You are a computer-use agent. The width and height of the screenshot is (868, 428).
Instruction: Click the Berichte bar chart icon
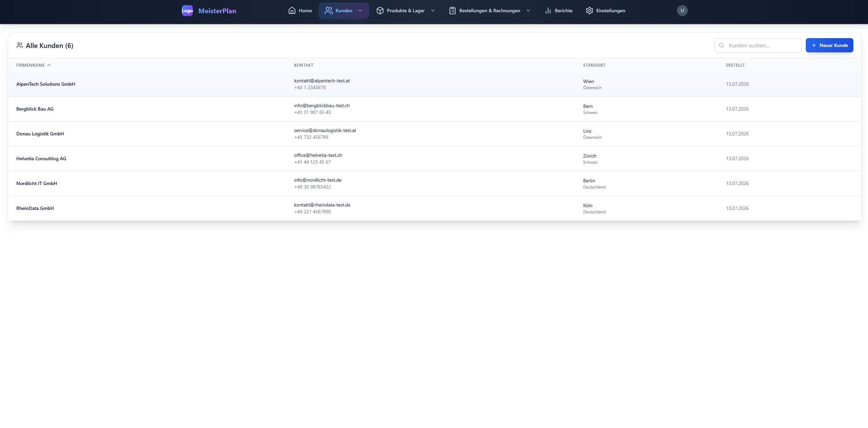(x=548, y=11)
